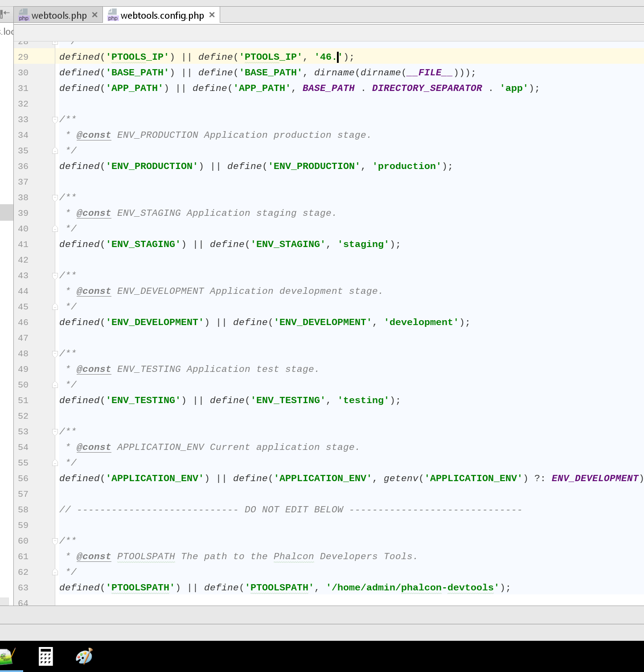The height and width of the screenshot is (672, 644).
Task: Collapse the ENV_PRODUCTION docblock at line 33
Action: click(55, 119)
